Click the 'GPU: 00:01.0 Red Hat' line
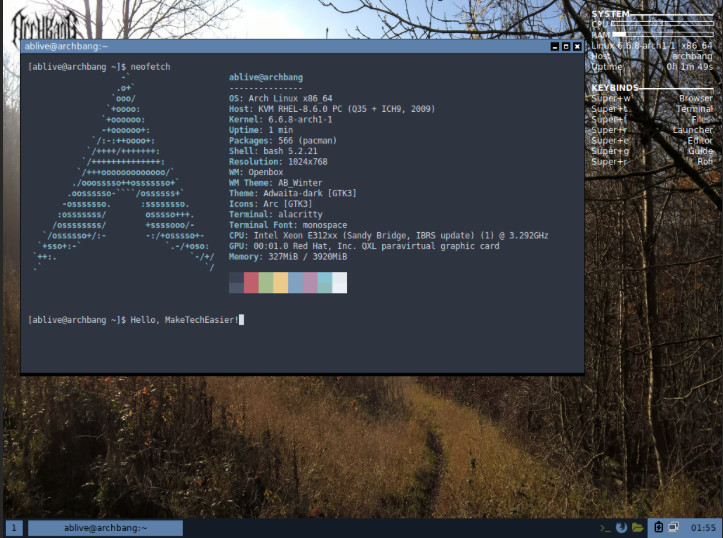 coord(364,246)
